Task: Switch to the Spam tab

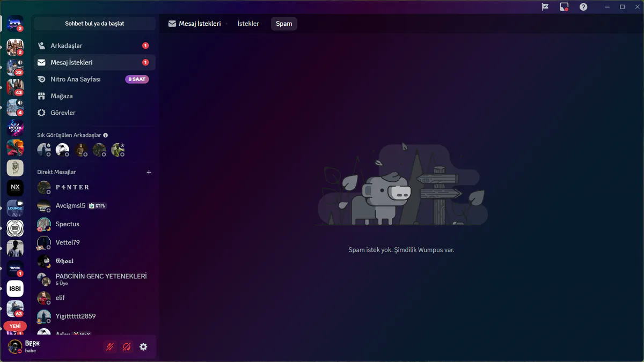Action: tap(284, 24)
